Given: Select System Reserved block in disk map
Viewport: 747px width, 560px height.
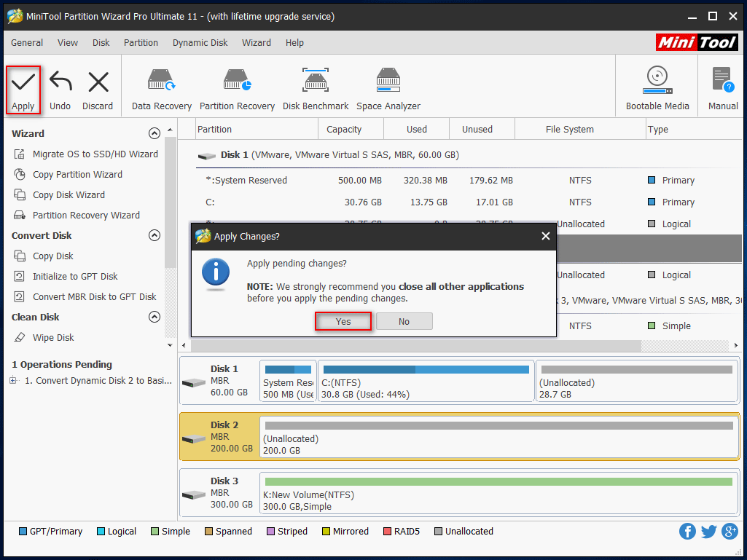Looking at the screenshot, I should click(x=288, y=382).
